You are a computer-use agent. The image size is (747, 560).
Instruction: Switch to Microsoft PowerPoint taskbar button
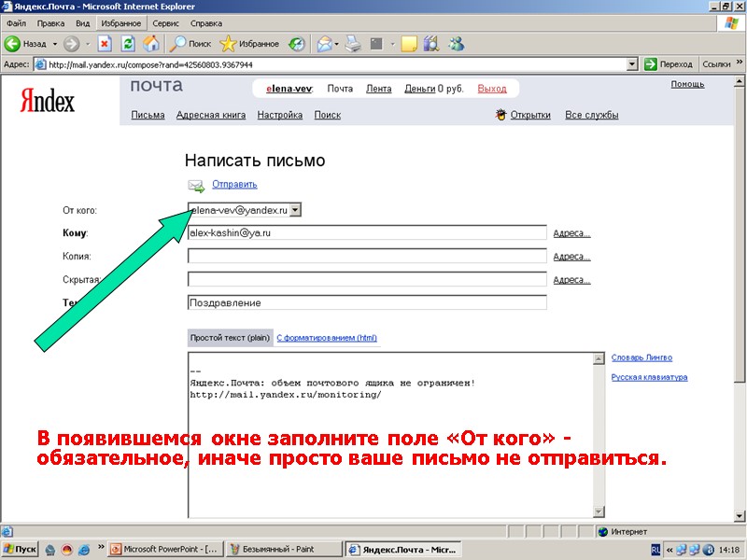[x=165, y=549]
